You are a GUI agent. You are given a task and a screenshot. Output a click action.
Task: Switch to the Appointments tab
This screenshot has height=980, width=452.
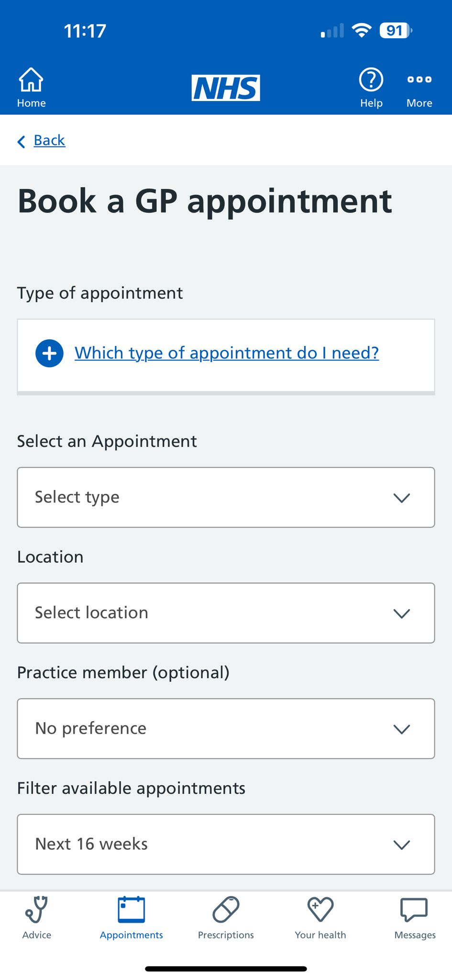click(131, 919)
